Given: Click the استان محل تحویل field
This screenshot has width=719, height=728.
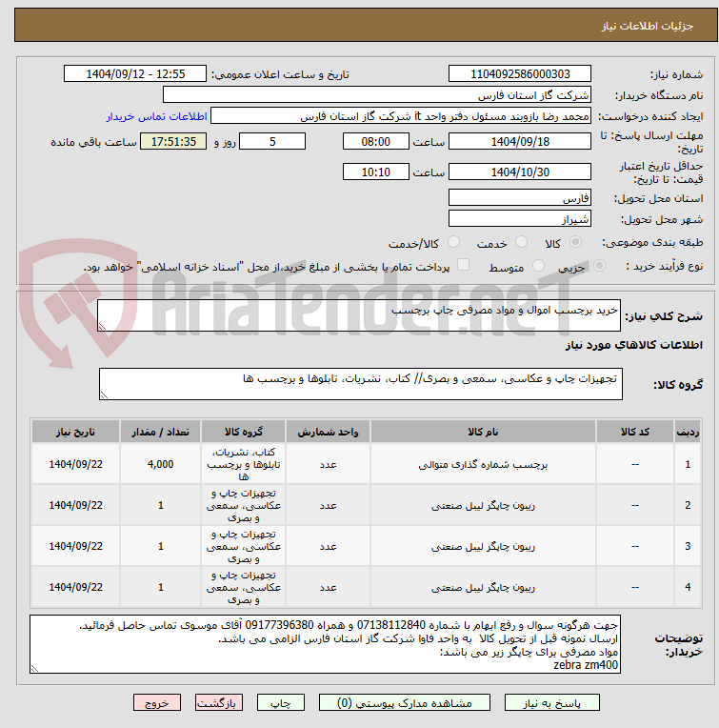Looking at the screenshot, I should 520,198.
